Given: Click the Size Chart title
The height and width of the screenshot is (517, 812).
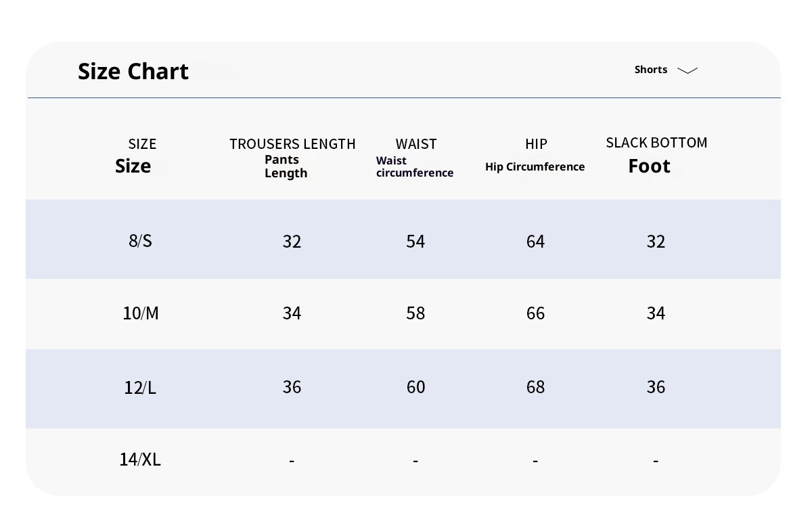Looking at the screenshot, I should click(133, 71).
